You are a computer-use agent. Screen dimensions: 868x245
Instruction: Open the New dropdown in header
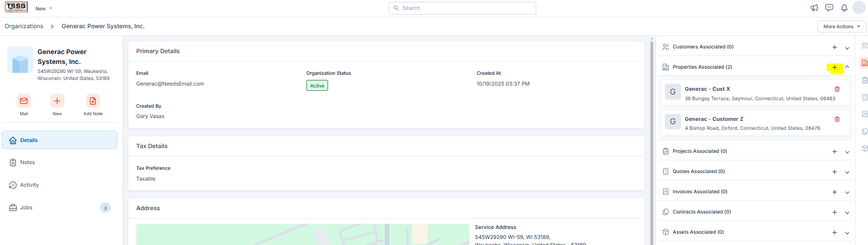[x=44, y=8]
